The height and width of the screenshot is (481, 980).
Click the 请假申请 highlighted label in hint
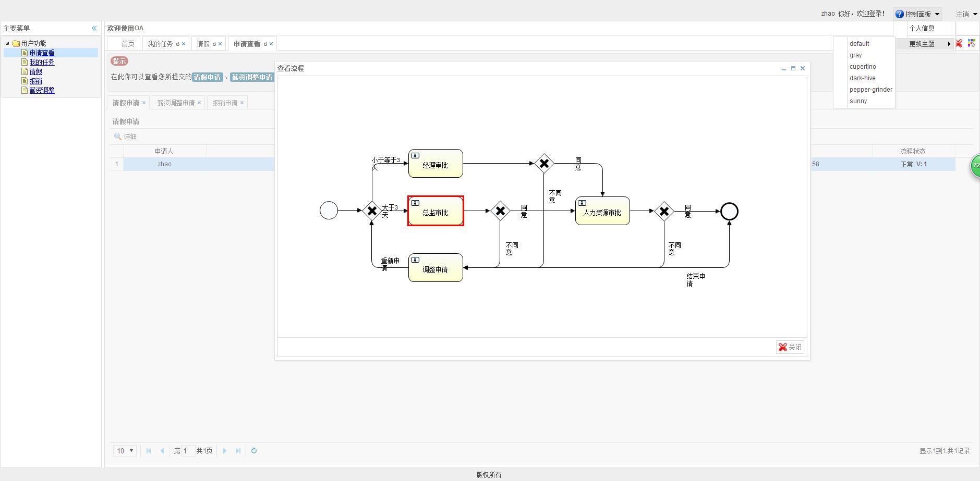(x=207, y=77)
